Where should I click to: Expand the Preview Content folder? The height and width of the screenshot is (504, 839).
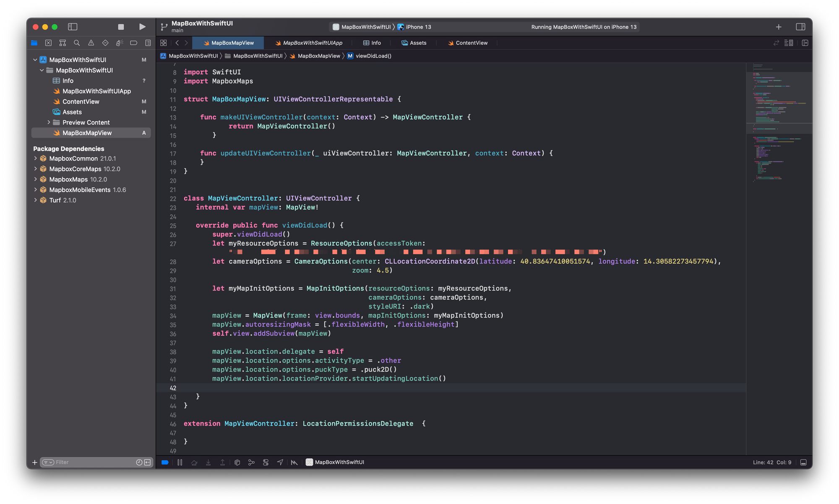tap(49, 122)
